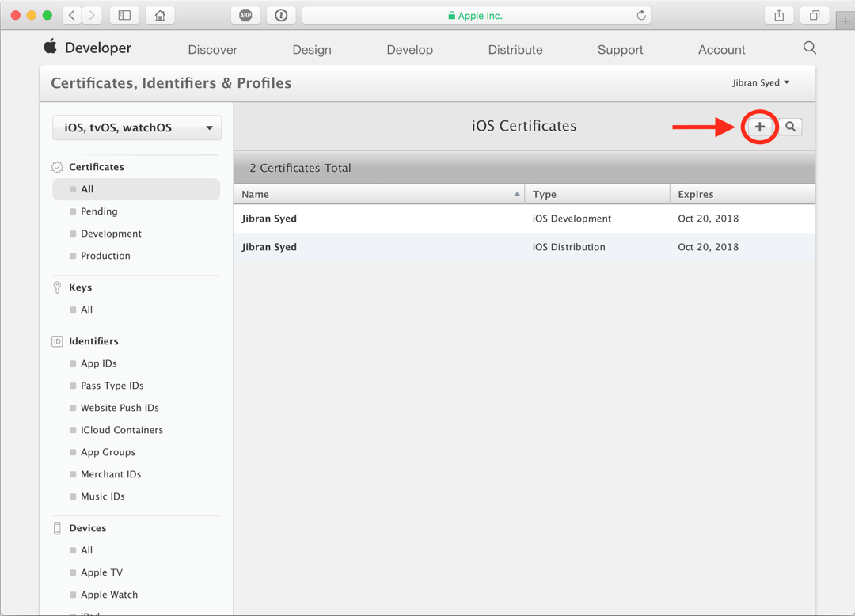Image resolution: width=855 pixels, height=616 pixels.
Task: Click the Safari home button
Action: click(160, 15)
